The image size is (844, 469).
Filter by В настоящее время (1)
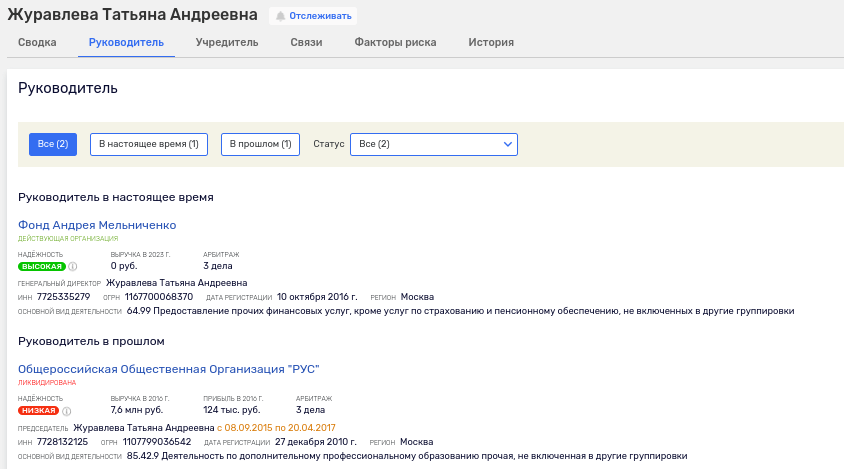(149, 144)
